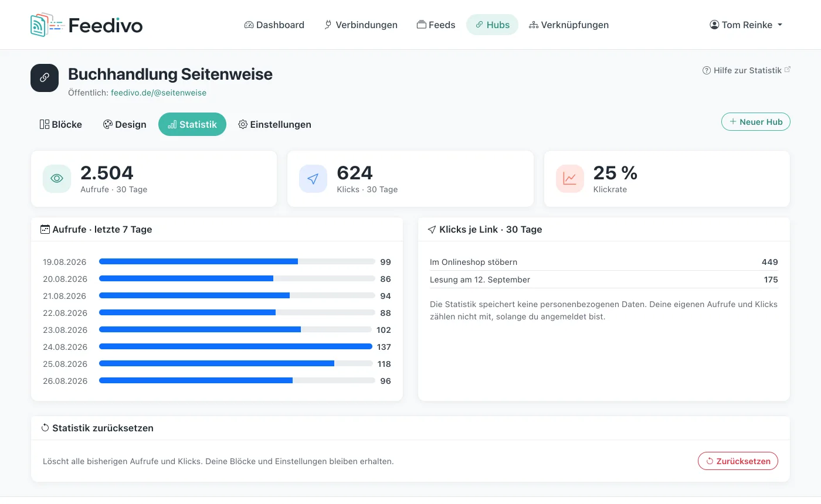Click the paper-plane Klicks icon
The width and height of the screenshot is (821, 504).
[313, 179]
